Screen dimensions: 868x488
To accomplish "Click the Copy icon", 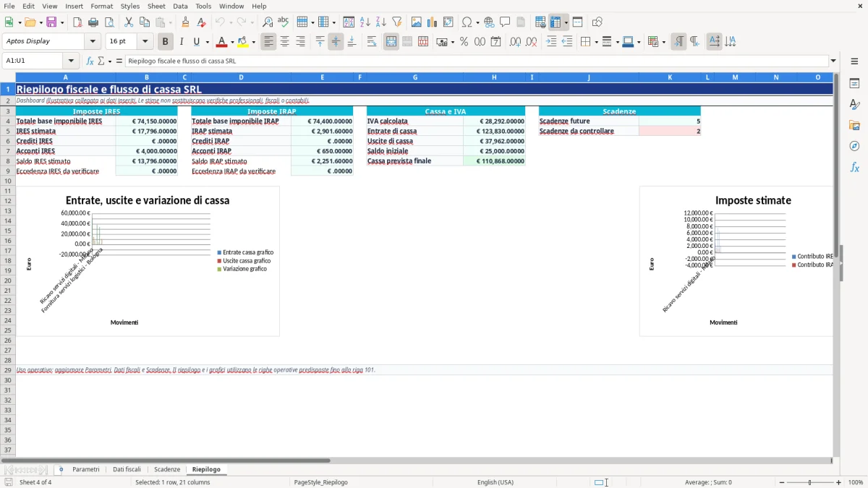I will click(145, 22).
